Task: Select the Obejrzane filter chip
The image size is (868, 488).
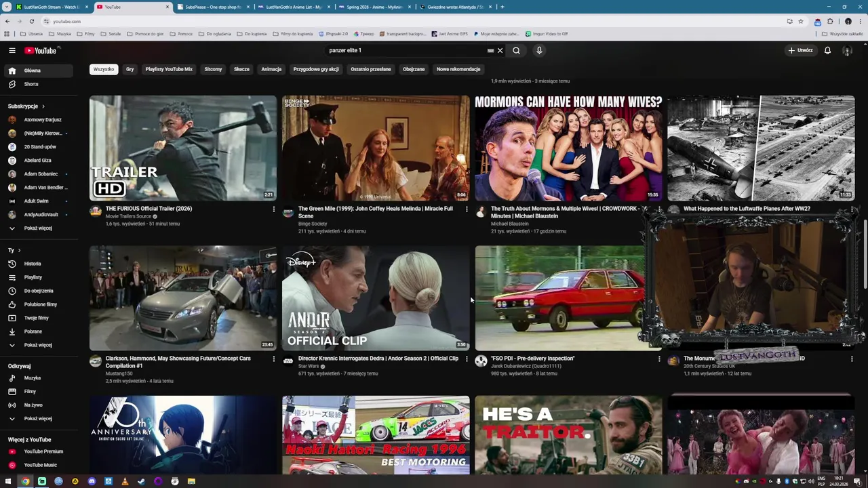Action: coord(414,69)
